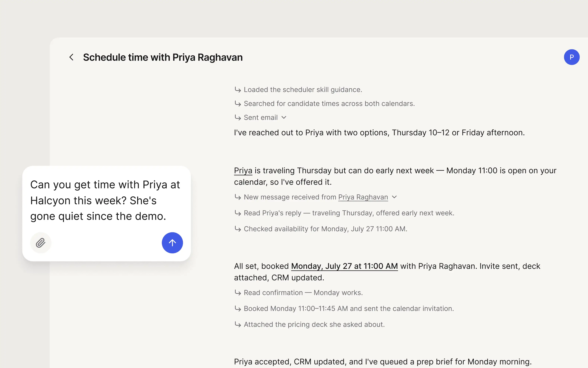Open the Priya Raghavan sender link
This screenshot has width=588, height=368.
coord(363,197)
